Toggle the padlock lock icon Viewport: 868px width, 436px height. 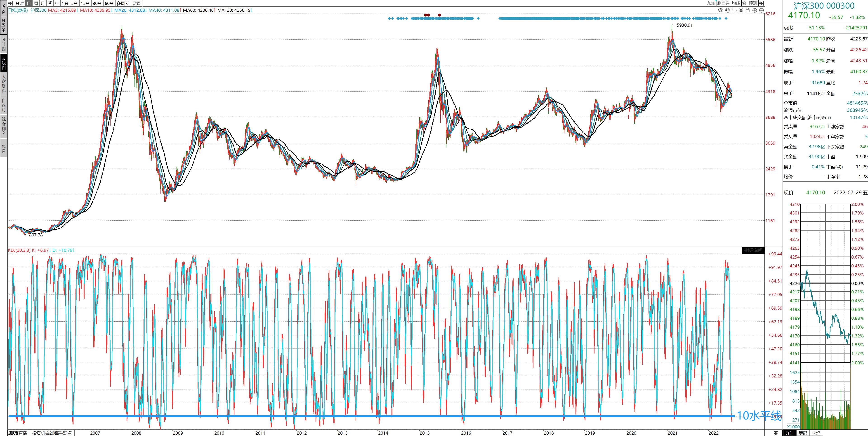coord(748,10)
